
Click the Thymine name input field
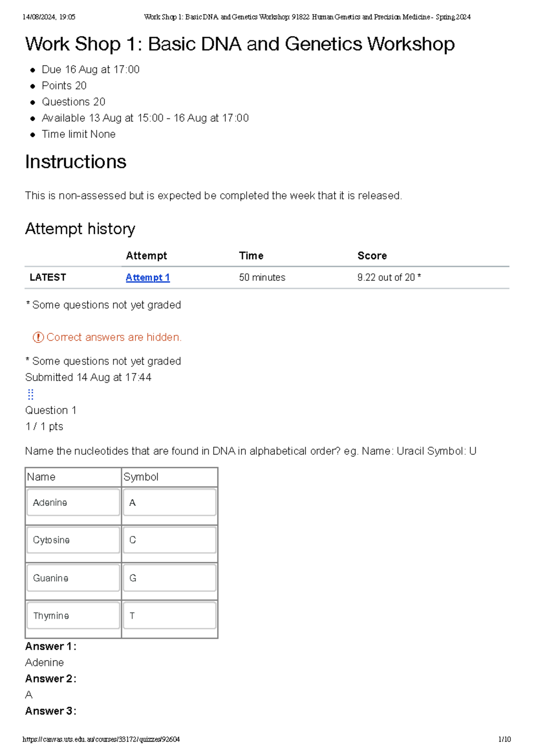[x=73, y=615]
